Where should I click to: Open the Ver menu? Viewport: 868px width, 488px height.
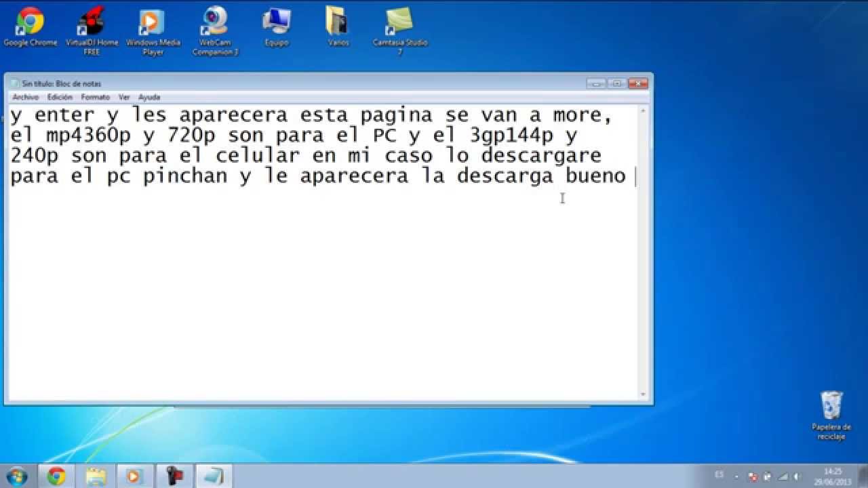(124, 98)
